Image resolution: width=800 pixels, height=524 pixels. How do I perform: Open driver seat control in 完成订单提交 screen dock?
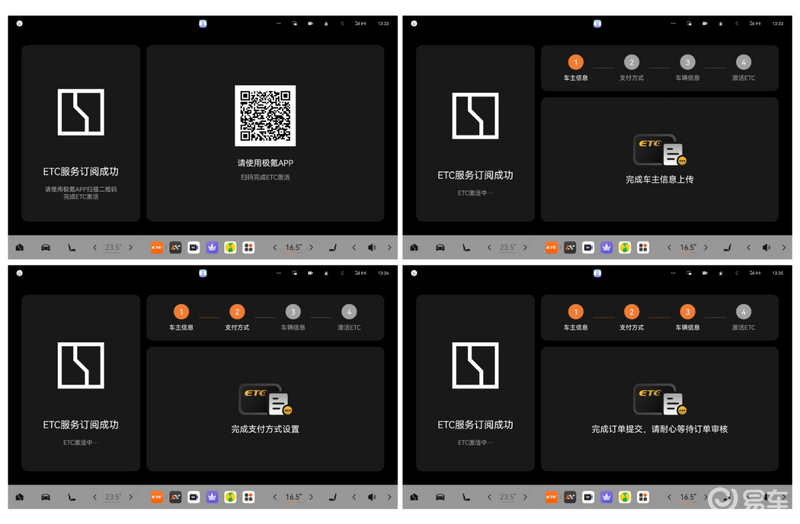click(x=466, y=497)
